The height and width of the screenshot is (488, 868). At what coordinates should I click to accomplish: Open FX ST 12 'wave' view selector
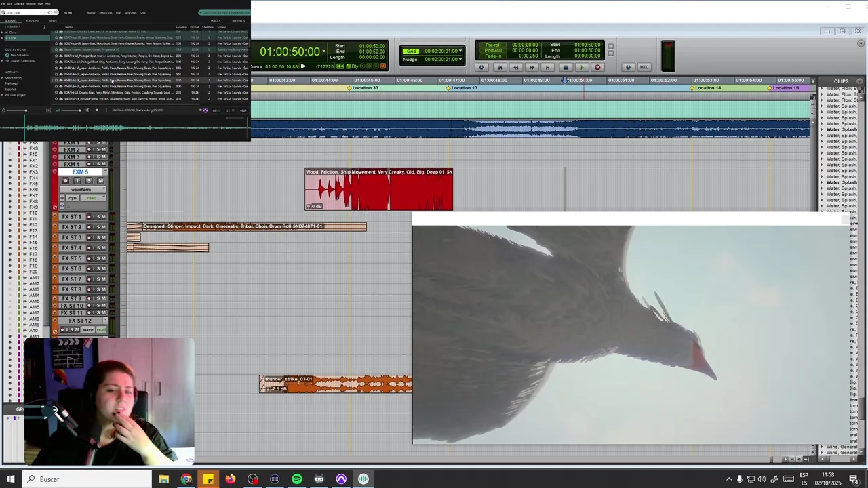(x=87, y=330)
